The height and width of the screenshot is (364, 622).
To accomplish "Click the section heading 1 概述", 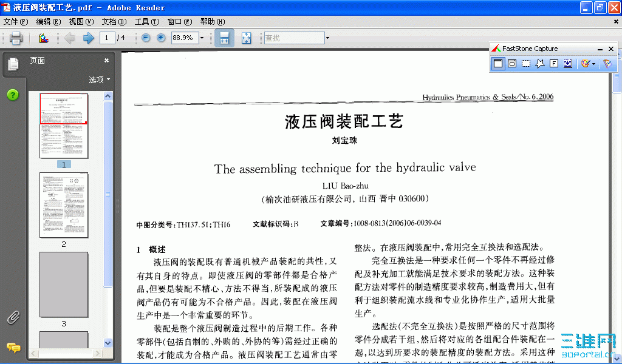I will pos(151,249).
